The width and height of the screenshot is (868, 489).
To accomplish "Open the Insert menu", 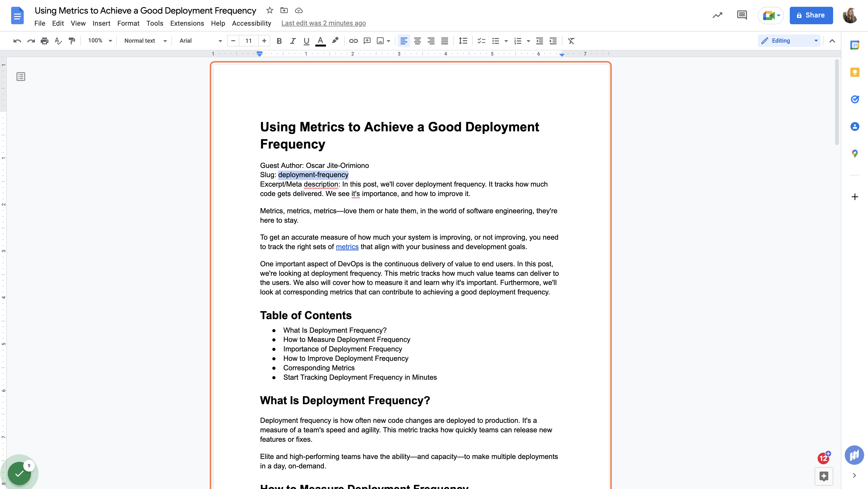I will [101, 23].
